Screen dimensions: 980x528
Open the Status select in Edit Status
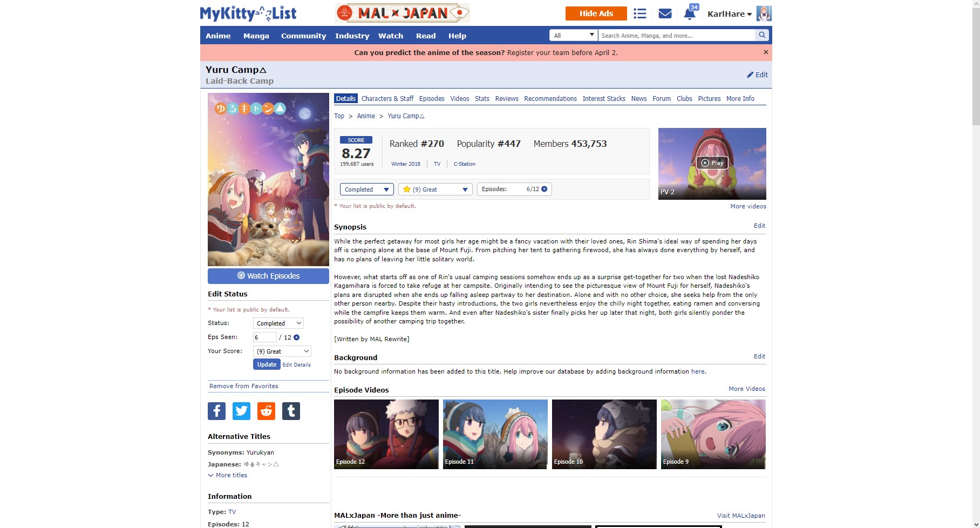(x=278, y=323)
